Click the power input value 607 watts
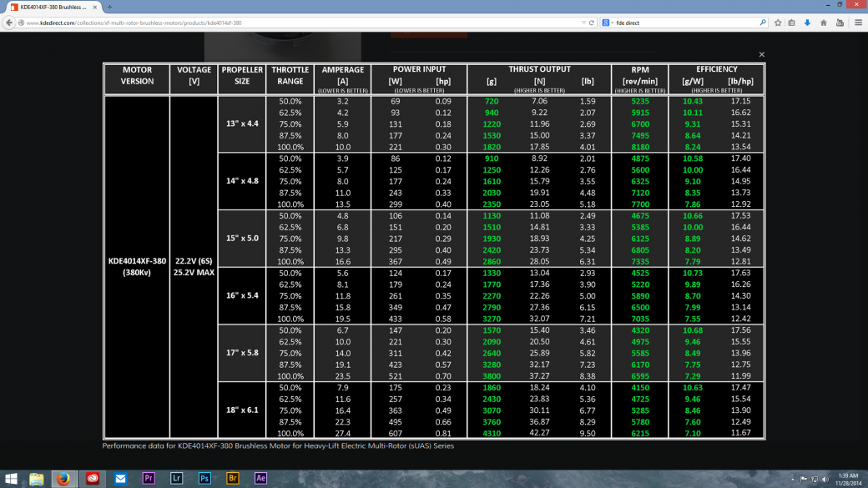 (x=396, y=433)
